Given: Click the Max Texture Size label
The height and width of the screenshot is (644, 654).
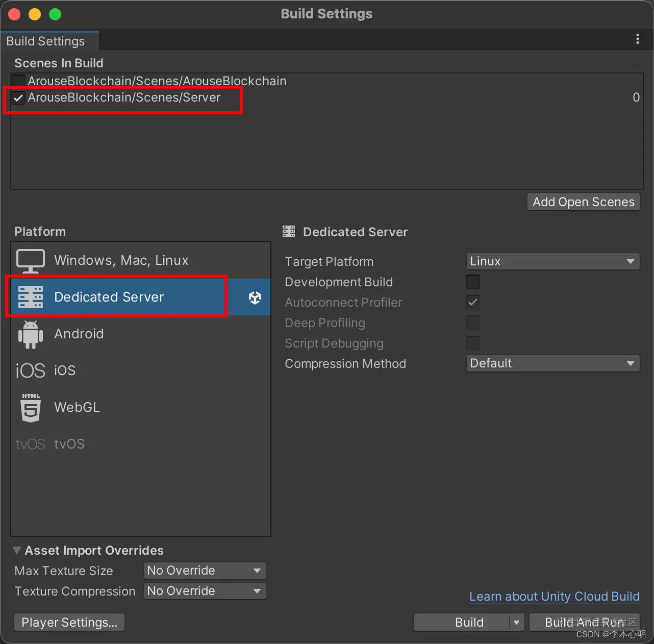Looking at the screenshot, I should pos(64,571).
